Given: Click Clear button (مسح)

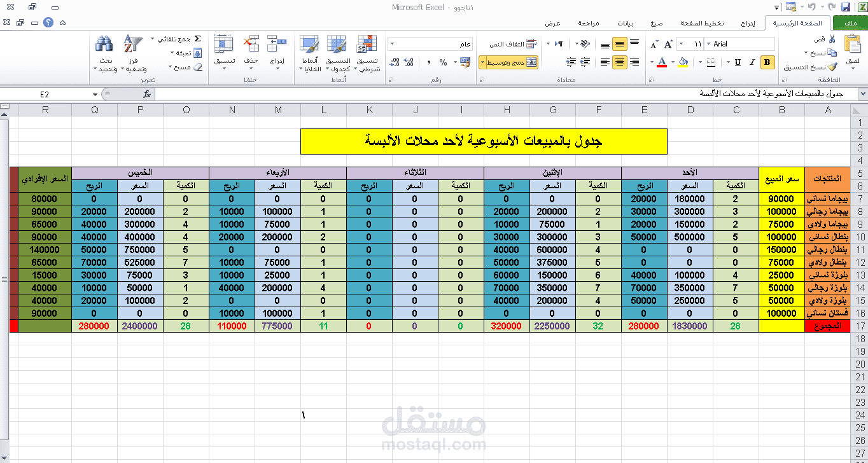Looking at the screenshot, I should (187, 67).
